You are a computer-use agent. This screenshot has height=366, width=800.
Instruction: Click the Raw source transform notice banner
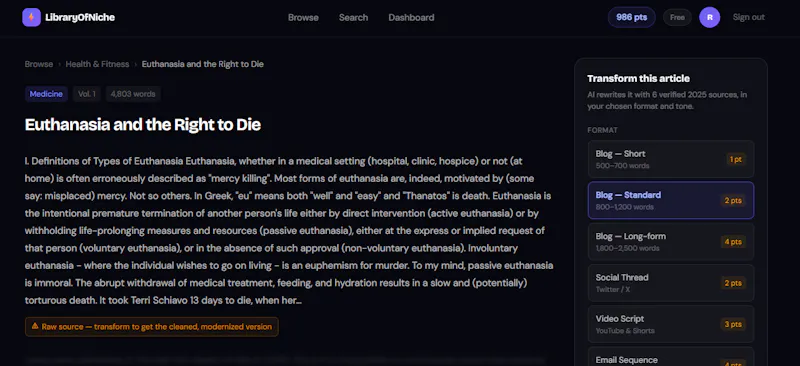(152, 327)
